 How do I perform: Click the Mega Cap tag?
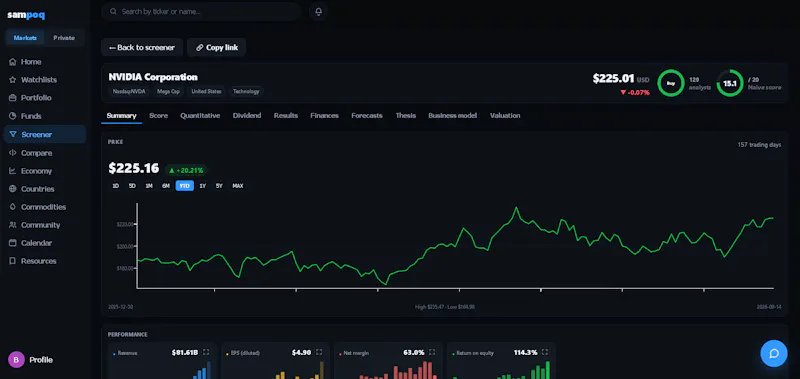(x=167, y=92)
